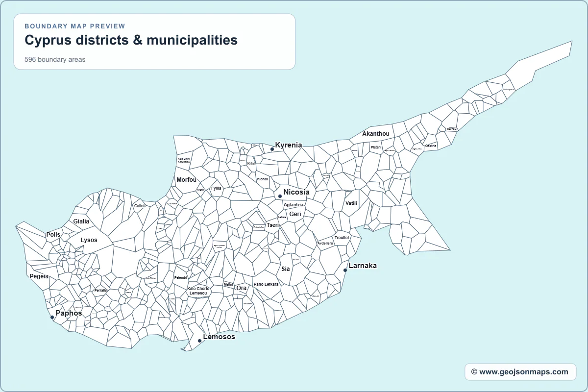Click the Troulloi area label
Viewport: 588px width, 392px height.
coord(342,238)
